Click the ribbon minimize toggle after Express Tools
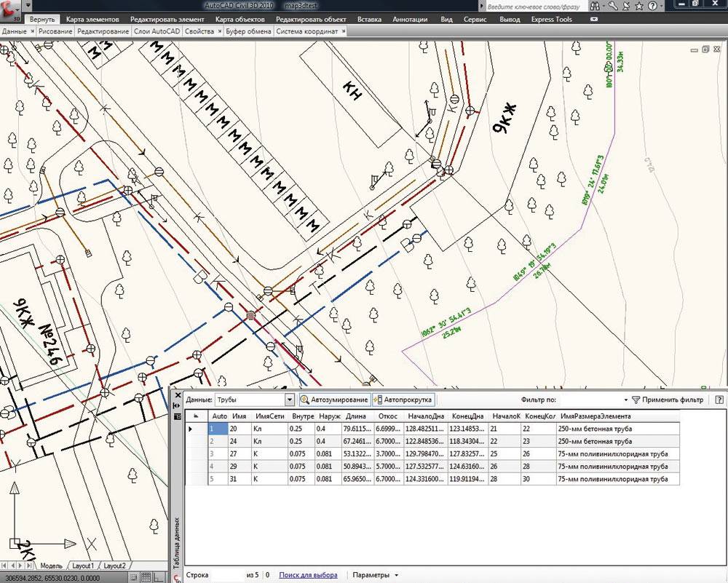 point(593,20)
